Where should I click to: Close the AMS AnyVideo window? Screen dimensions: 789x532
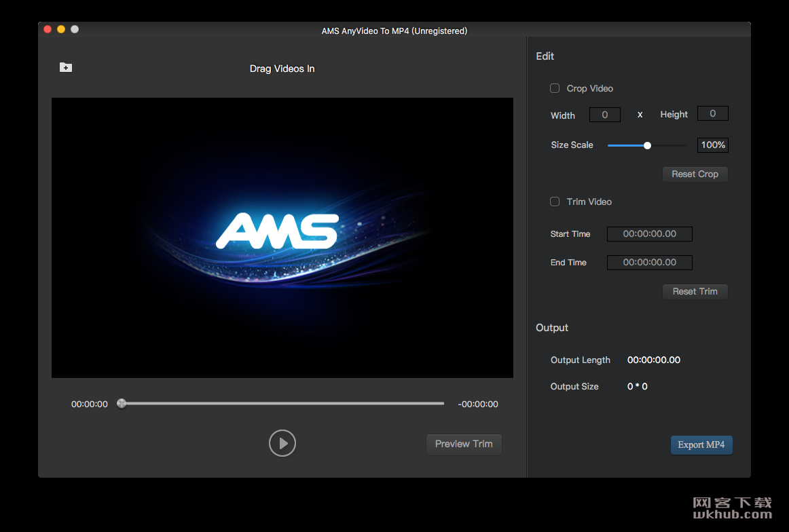point(48,30)
